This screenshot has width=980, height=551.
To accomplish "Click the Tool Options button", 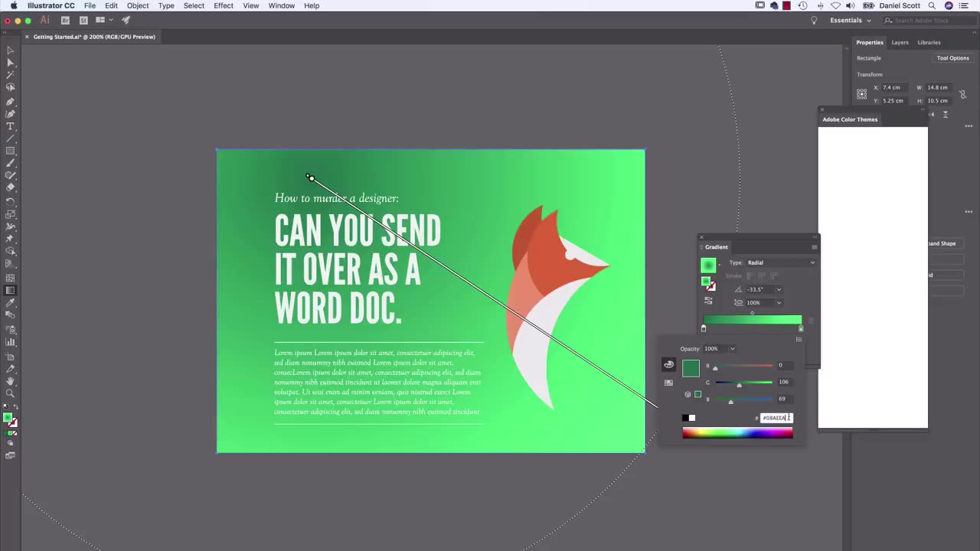I will 952,58.
